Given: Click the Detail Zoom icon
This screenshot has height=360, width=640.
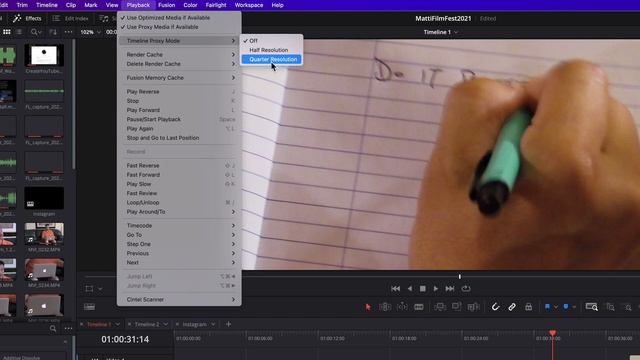Looking at the screenshot, I should tap(611, 307).
